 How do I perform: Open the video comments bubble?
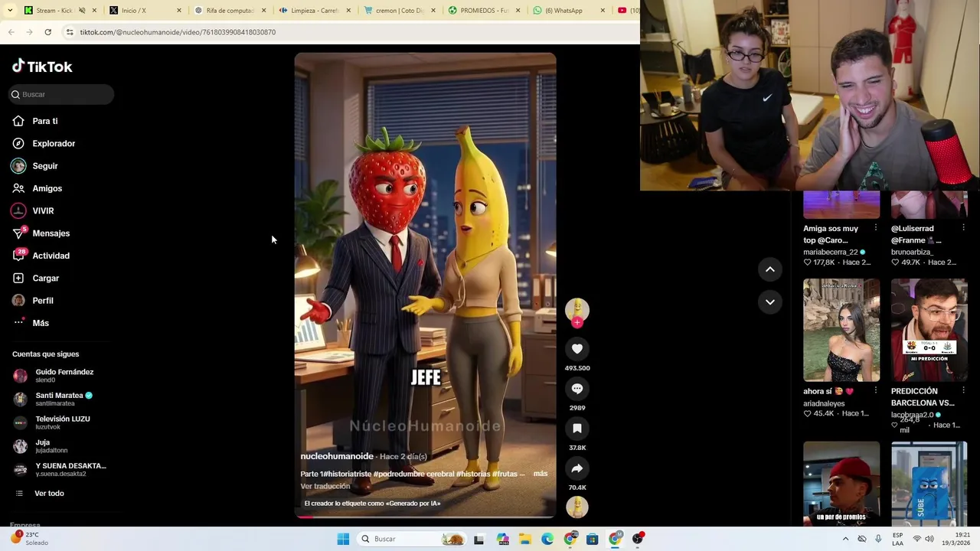pyautogui.click(x=577, y=389)
